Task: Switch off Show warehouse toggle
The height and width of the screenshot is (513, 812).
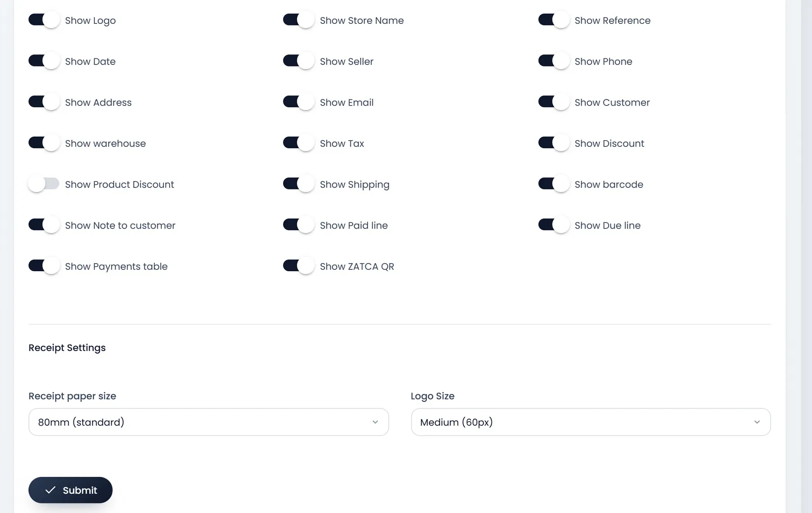Action: (44, 143)
